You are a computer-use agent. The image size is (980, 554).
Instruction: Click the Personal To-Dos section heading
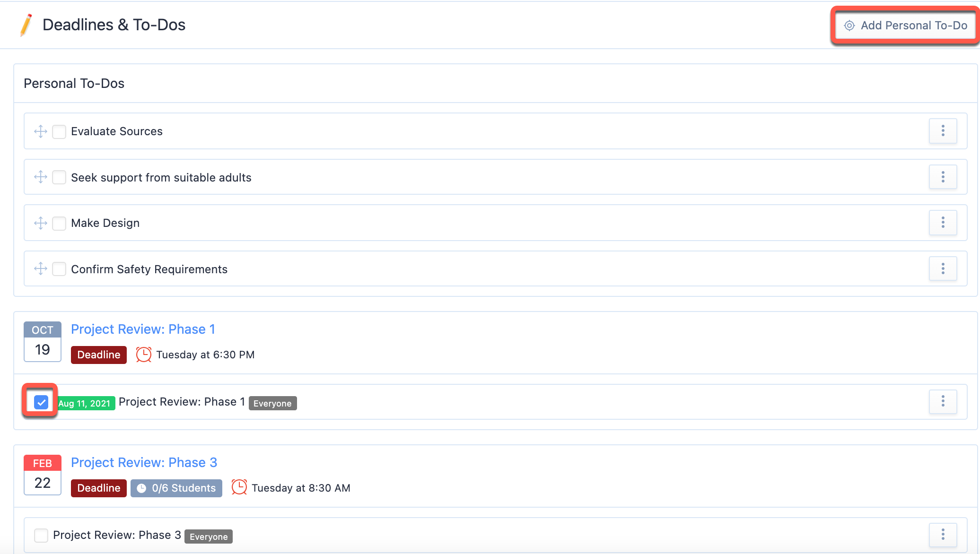point(74,84)
